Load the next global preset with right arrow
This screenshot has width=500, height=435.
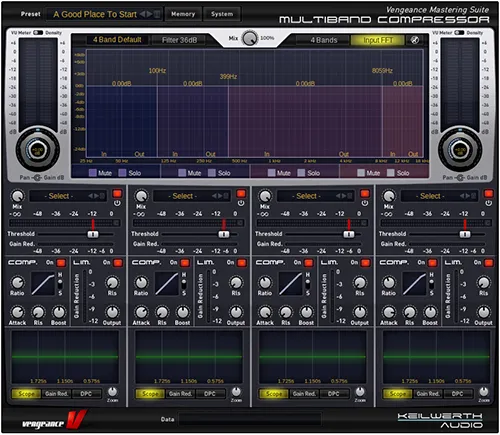149,14
